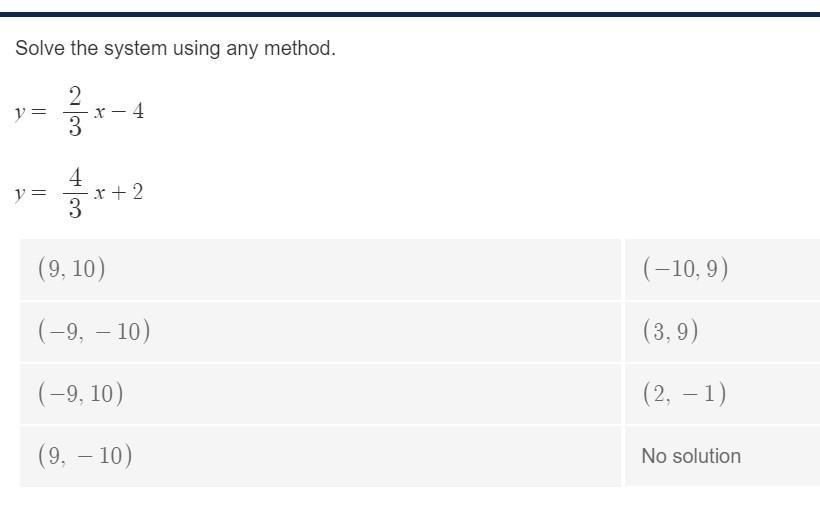
Task: Pick the (2, −1) answer choice
Action: click(x=723, y=394)
